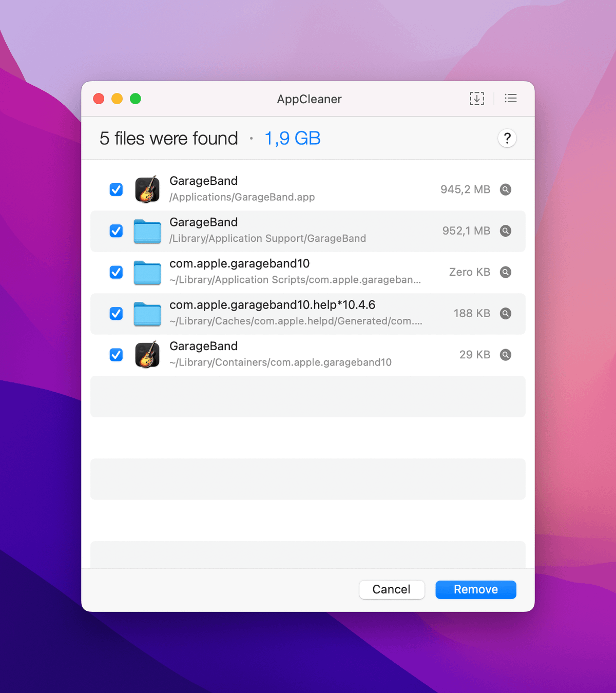616x693 pixels.
Task: Click the yellow minimize window button
Action: 117,99
